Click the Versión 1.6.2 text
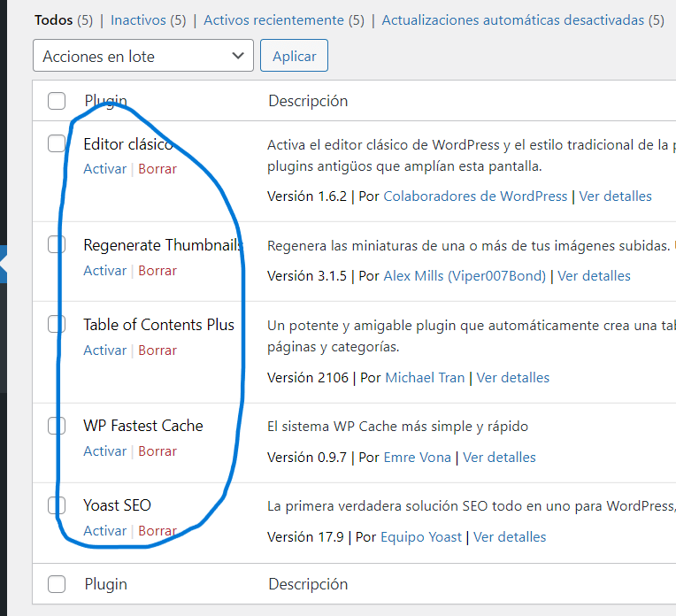The width and height of the screenshot is (676, 616). tap(306, 196)
